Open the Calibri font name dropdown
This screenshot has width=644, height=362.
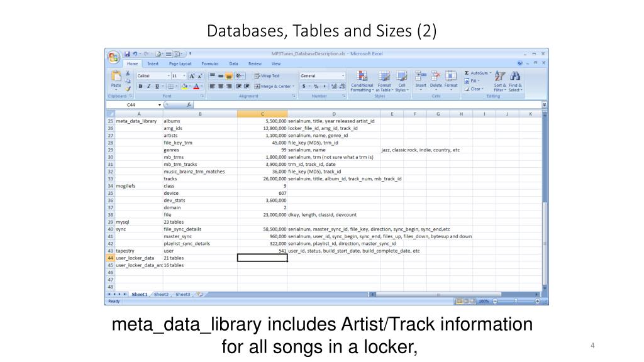click(169, 76)
